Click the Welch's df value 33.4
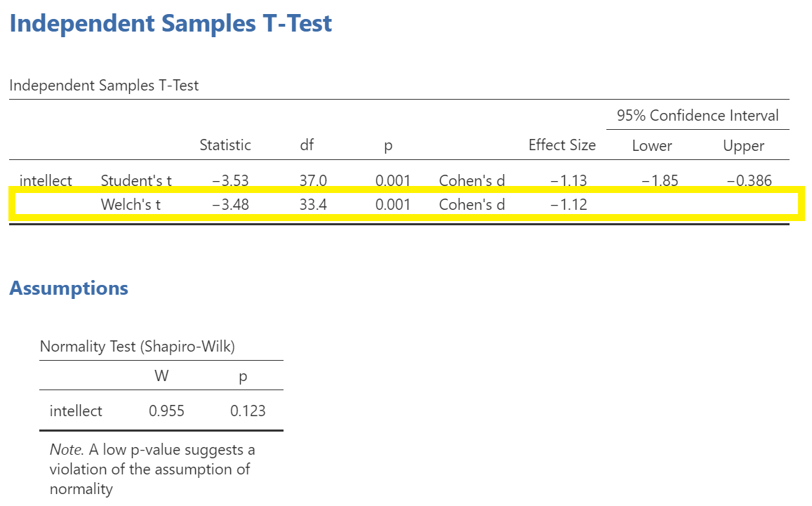 [x=313, y=204]
